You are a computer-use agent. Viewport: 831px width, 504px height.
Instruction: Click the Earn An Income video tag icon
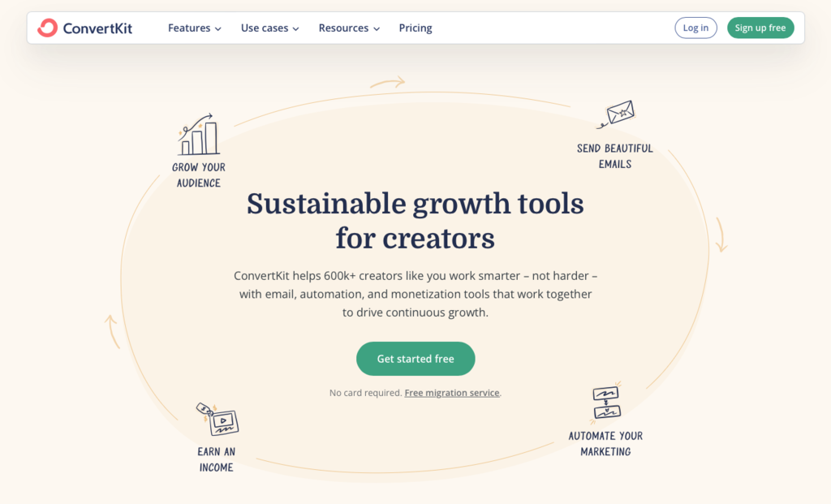[x=217, y=421]
